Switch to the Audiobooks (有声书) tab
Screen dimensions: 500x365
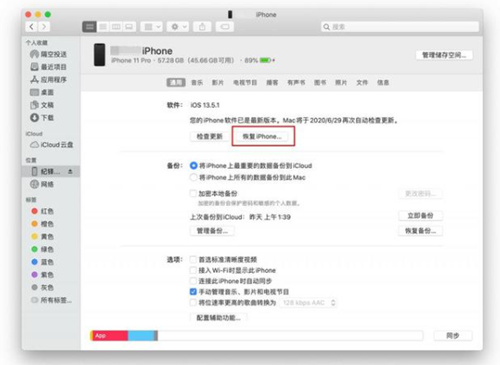296,82
